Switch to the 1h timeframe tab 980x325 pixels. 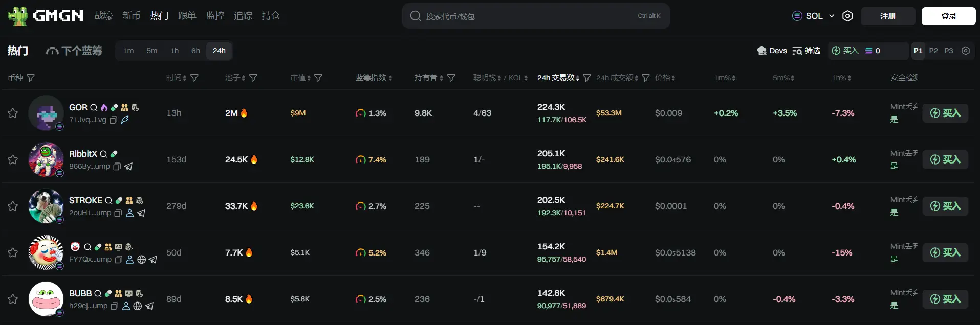coord(175,51)
